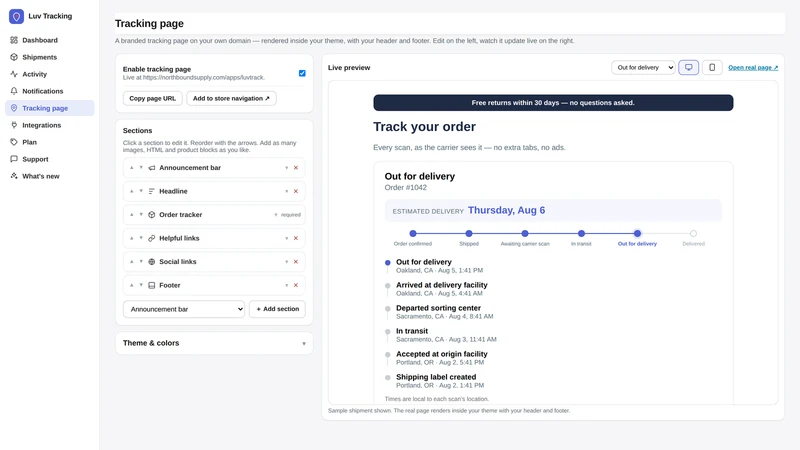Click the Awaiting carrier scan progress dot

point(525,234)
